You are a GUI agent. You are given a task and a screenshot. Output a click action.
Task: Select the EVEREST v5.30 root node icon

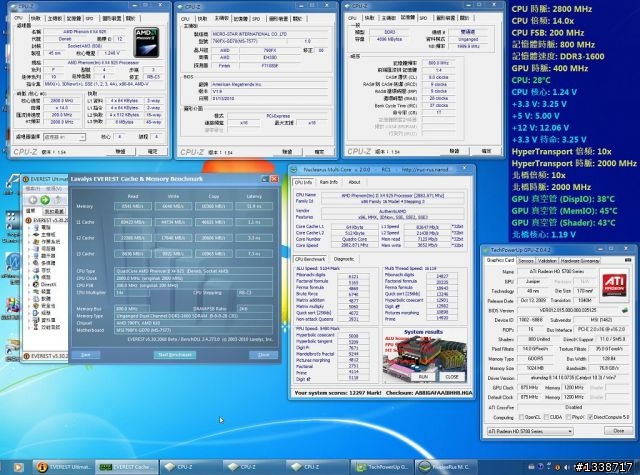pyautogui.click(x=29, y=220)
